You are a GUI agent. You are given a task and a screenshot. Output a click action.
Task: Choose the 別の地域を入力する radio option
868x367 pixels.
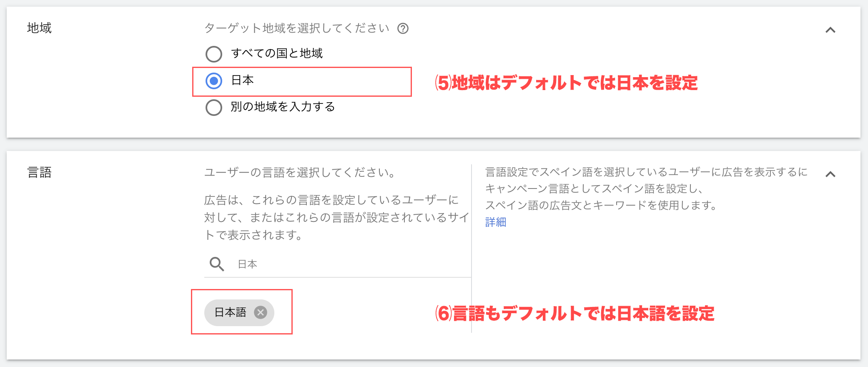pyautogui.click(x=214, y=107)
